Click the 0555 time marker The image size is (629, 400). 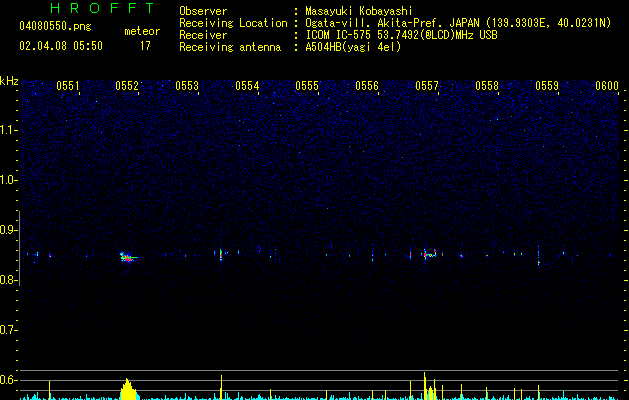[307, 86]
